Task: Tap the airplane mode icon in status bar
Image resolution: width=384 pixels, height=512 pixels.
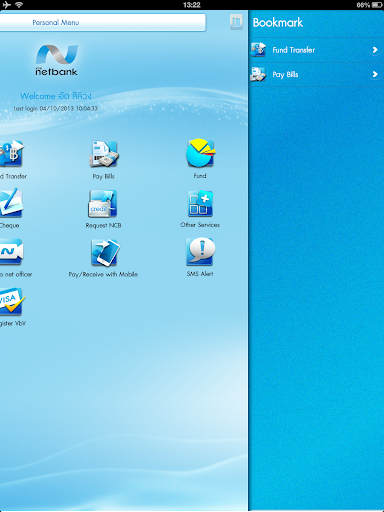Action: click(x=6, y=5)
